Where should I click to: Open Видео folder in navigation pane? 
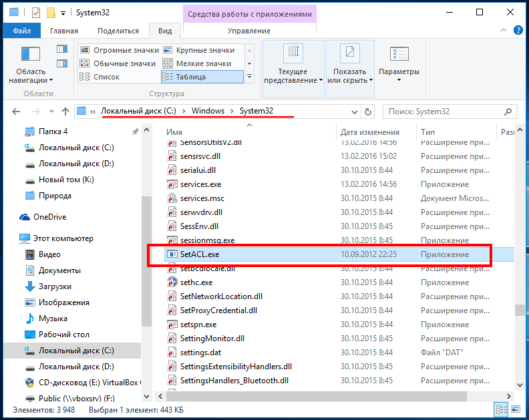tap(49, 254)
